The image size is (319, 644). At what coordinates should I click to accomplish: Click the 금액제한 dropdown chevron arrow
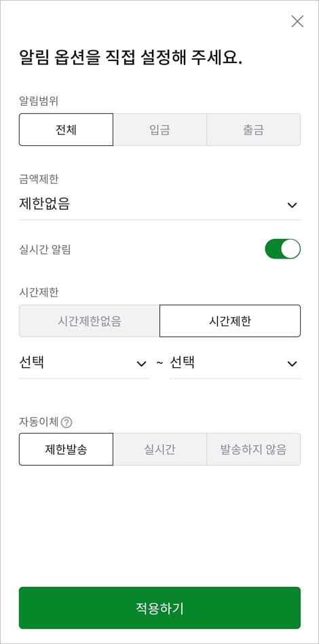(292, 205)
